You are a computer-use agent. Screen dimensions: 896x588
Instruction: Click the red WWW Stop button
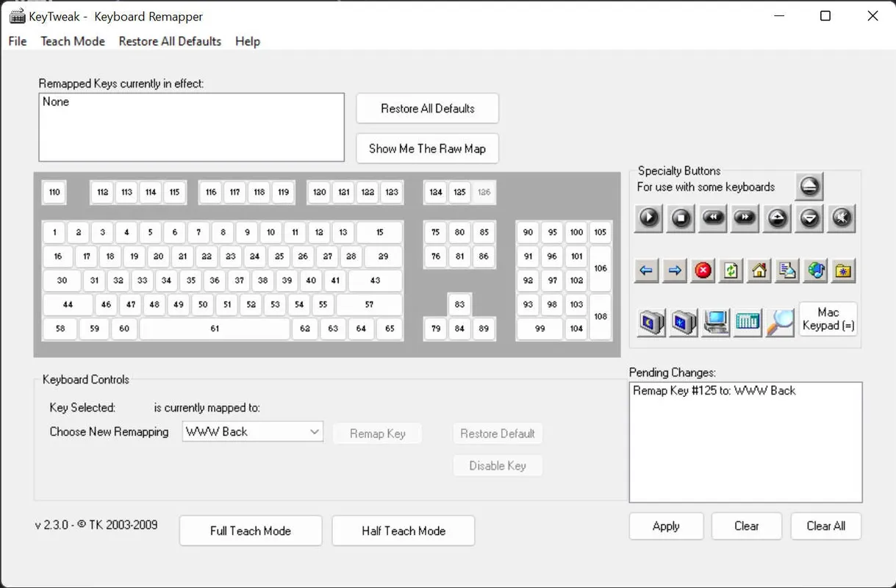[x=703, y=271]
